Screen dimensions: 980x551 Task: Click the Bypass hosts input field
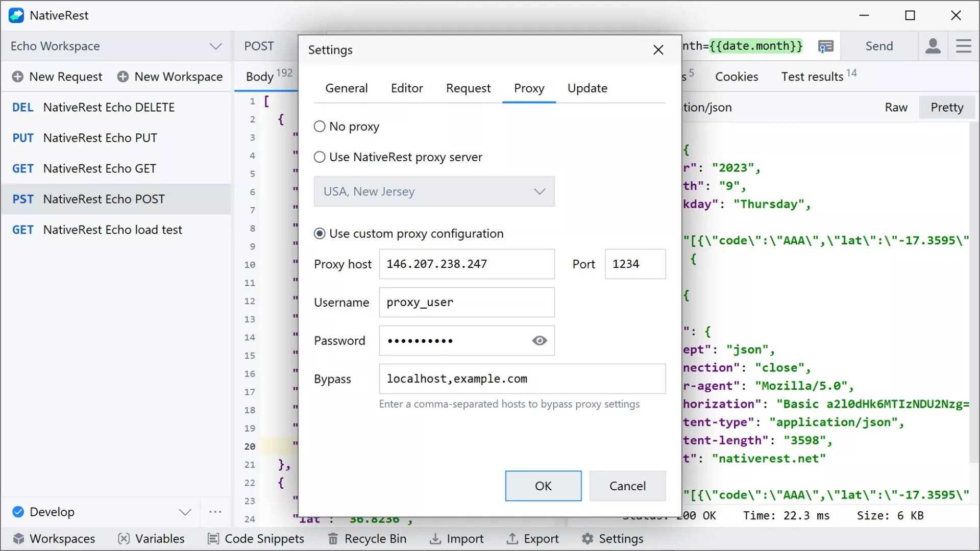point(522,379)
